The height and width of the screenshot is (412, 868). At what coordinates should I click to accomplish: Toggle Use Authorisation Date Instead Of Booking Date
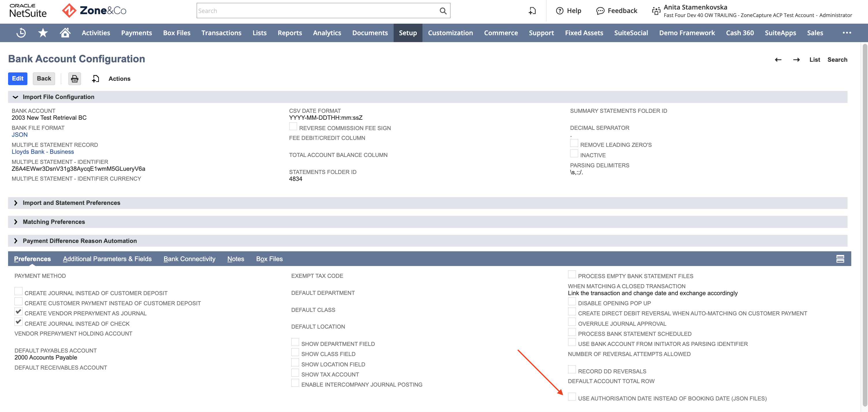coord(572,397)
